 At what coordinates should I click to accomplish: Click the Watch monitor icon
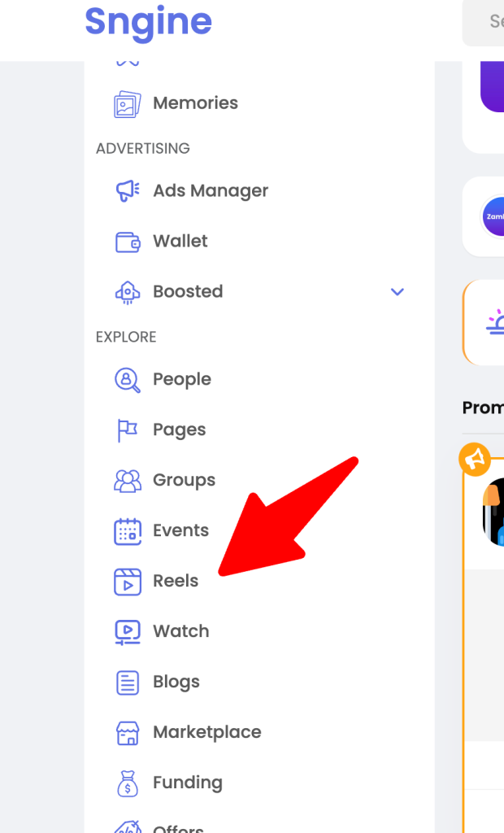[128, 632]
